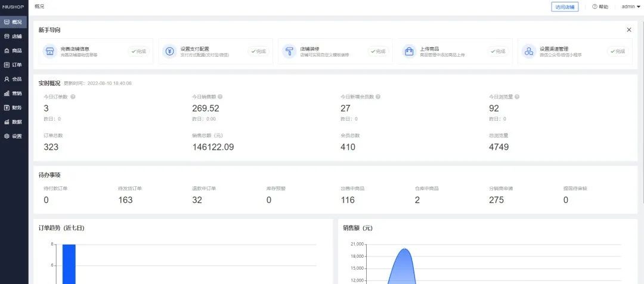The height and width of the screenshot is (284, 644).
Task: Click 完成 badge on 完善店铺信息 card
Action: point(138,51)
